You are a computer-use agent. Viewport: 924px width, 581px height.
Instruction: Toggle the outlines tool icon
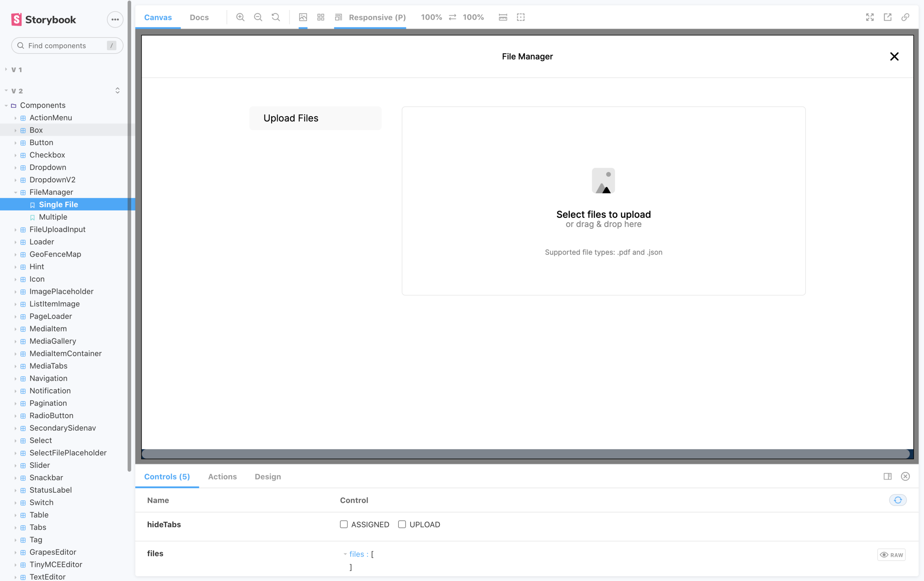click(521, 17)
